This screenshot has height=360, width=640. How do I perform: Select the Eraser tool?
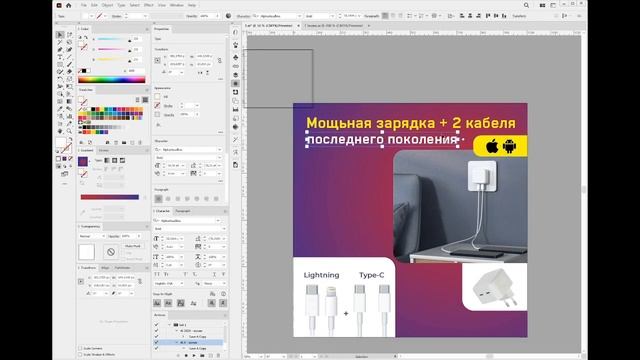[x=69, y=72]
